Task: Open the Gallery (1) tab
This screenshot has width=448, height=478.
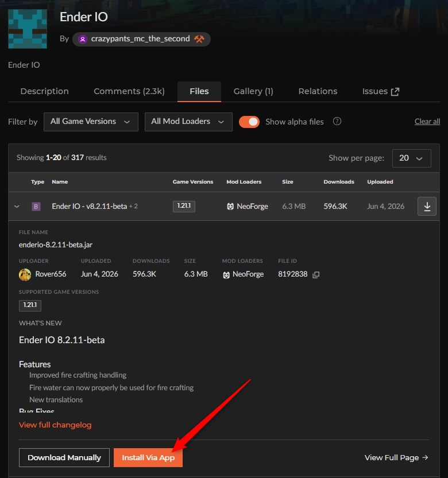Action: tap(253, 91)
